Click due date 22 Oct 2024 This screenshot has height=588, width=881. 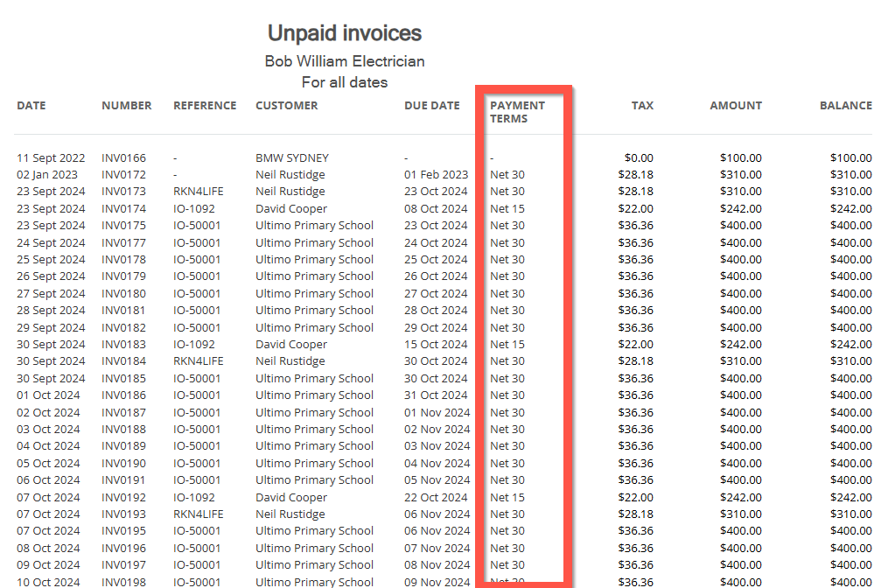[436, 498]
